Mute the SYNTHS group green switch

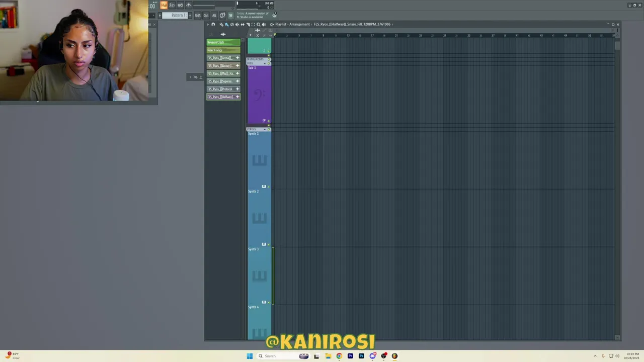tap(269, 129)
